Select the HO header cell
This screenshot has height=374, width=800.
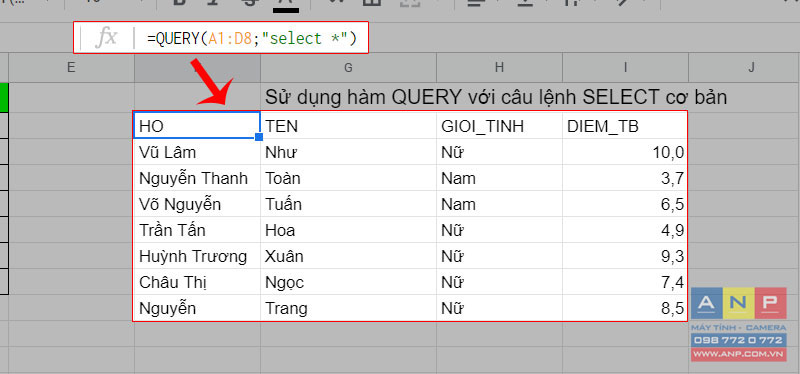[197, 125]
